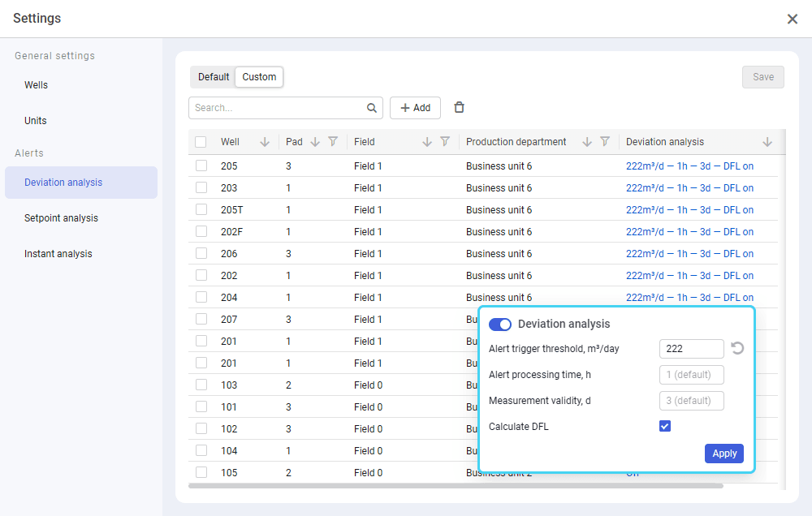
Task: Click the trash delete icon
Action: [x=459, y=107]
